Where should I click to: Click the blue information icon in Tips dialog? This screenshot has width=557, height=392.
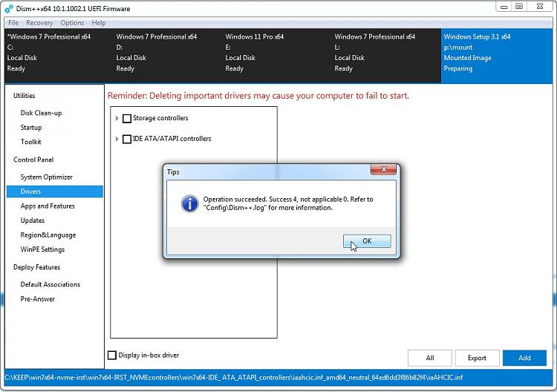pos(190,204)
